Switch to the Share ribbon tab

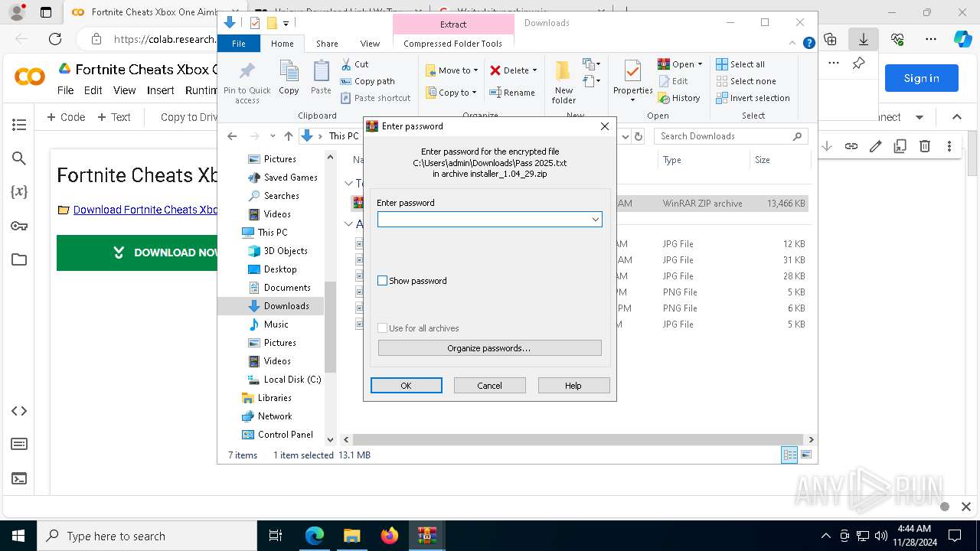pyautogui.click(x=327, y=44)
